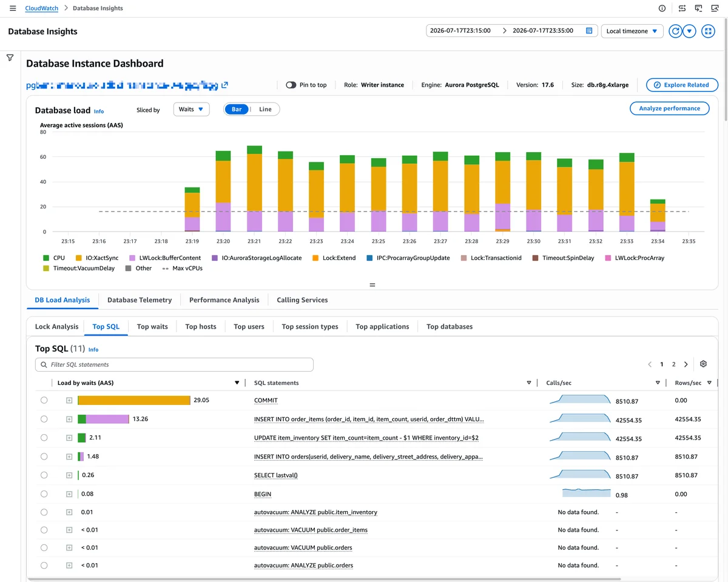Open the Sliced by Waits dropdown
The width and height of the screenshot is (728, 582).
[191, 109]
